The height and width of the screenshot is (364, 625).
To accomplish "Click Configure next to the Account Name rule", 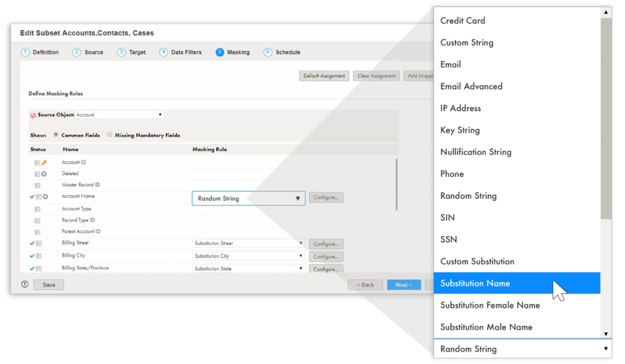I will [326, 197].
